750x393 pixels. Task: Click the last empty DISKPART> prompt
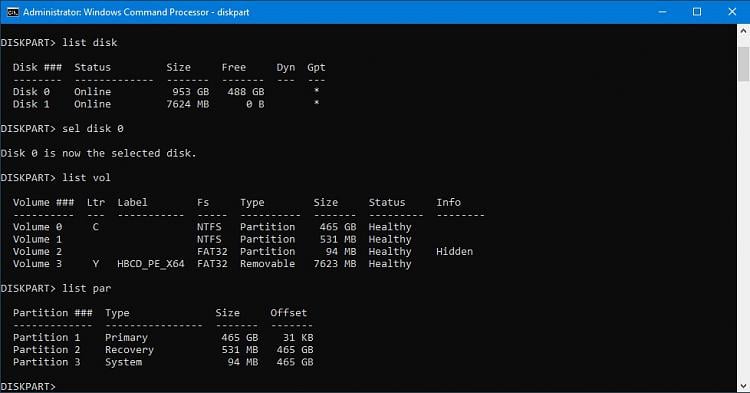tap(28, 386)
